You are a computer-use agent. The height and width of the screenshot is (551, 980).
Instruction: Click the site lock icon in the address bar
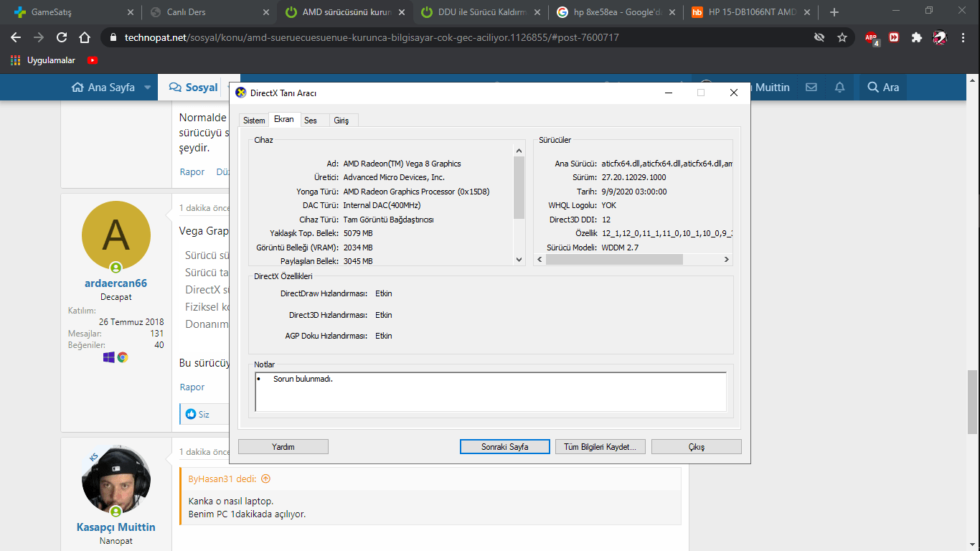tap(113, 37)
